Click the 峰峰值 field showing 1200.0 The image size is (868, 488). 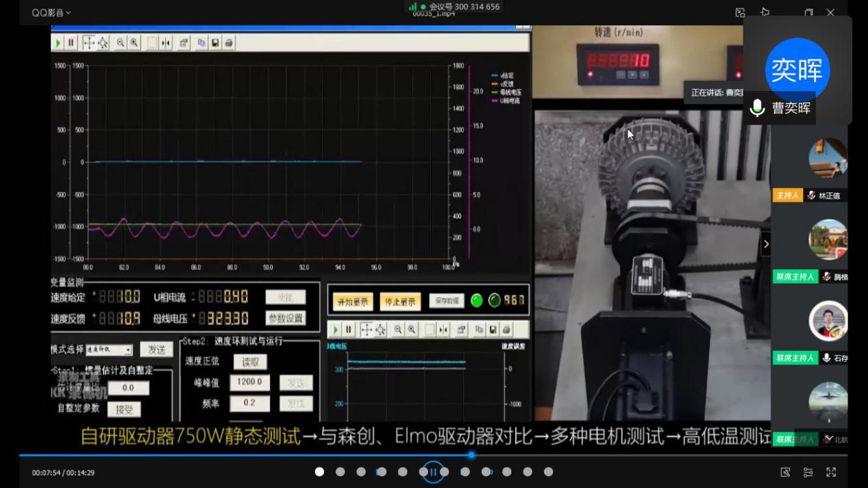249,382
